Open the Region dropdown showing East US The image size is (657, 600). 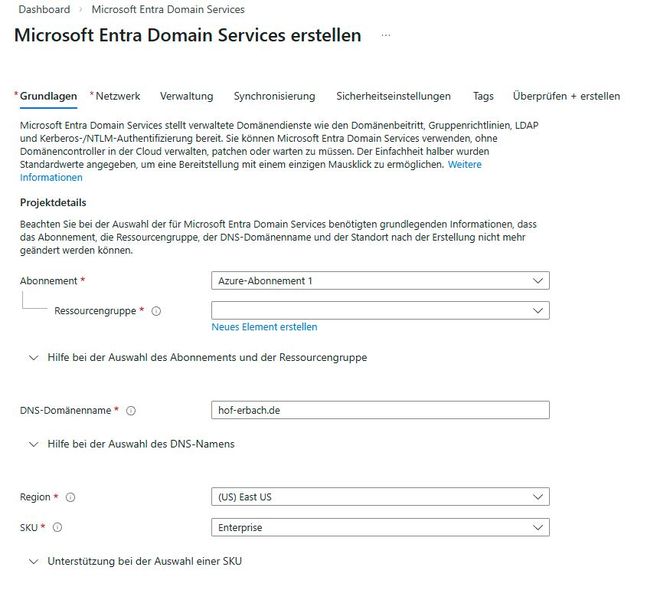click(x=380, y=497)
